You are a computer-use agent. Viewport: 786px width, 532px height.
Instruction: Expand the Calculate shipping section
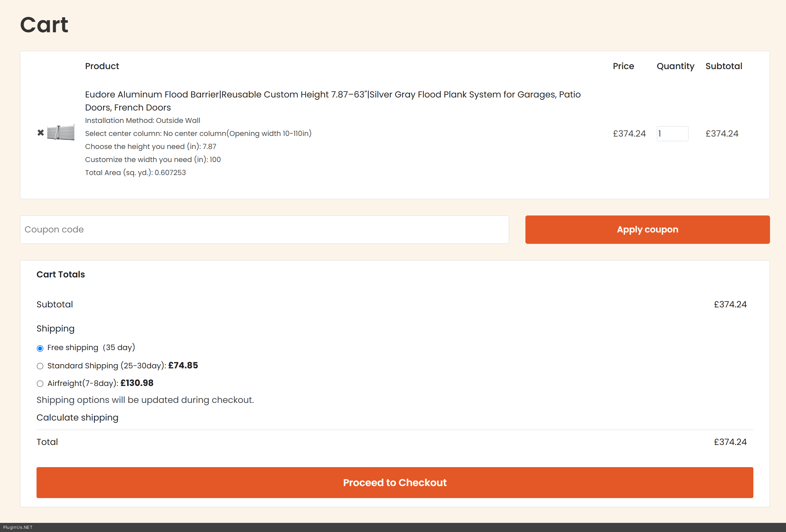(77, 418)
